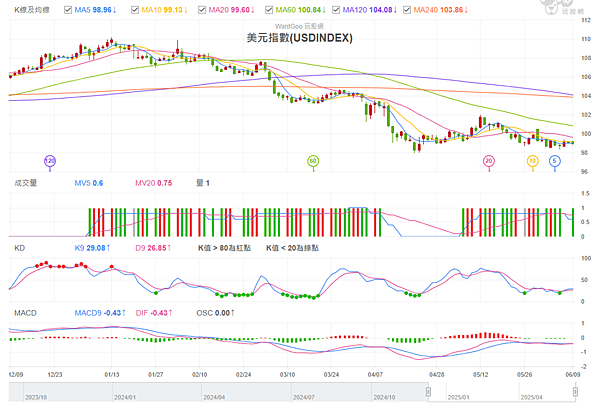This screenshot has height=407, width=600.
Task: Click the 03/10 date on time axis
Action: pyautogui.click(x=287, y=374)
